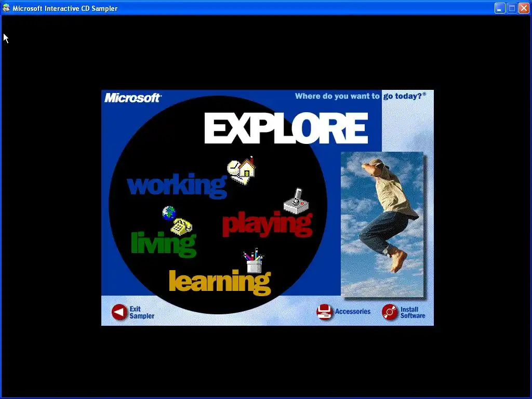Click the jumping man photo
This screenshot has height=399, width=532.
pos(382,224)
